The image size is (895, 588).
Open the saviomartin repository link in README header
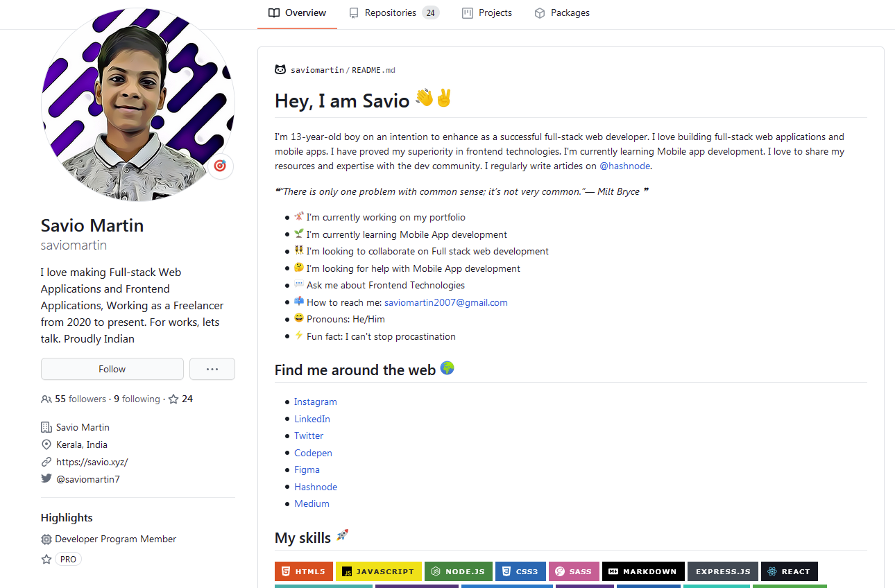coord(317,70)
